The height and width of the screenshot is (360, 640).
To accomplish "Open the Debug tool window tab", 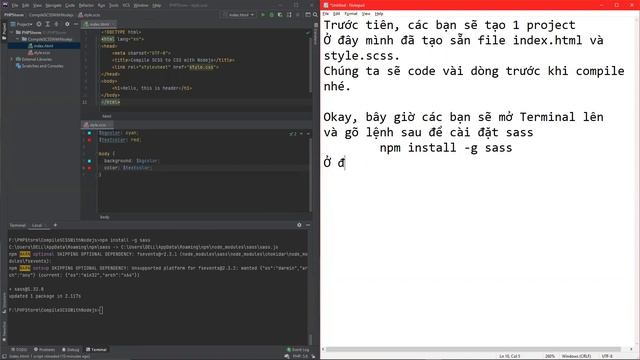I will click(71, 350).
